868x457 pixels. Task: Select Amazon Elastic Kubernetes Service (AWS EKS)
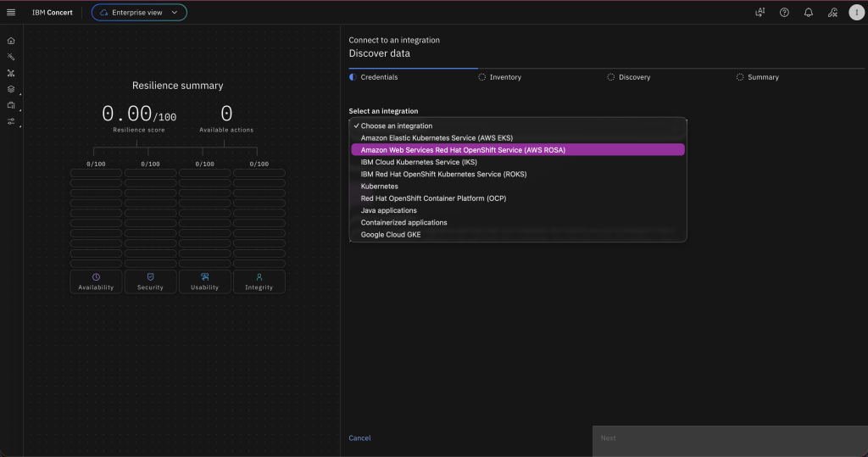pyautogui.click(x=518, y=138)
